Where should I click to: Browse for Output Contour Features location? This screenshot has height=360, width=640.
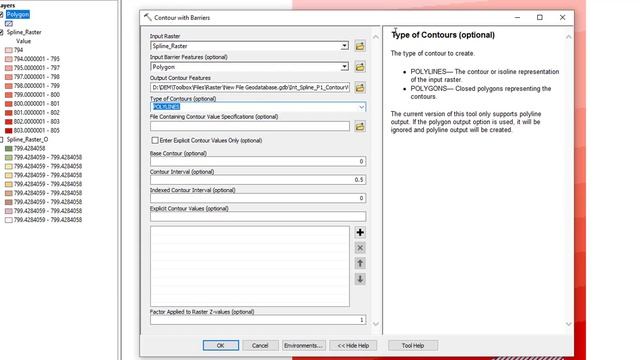pyautogui.click(x=360, y=87)
